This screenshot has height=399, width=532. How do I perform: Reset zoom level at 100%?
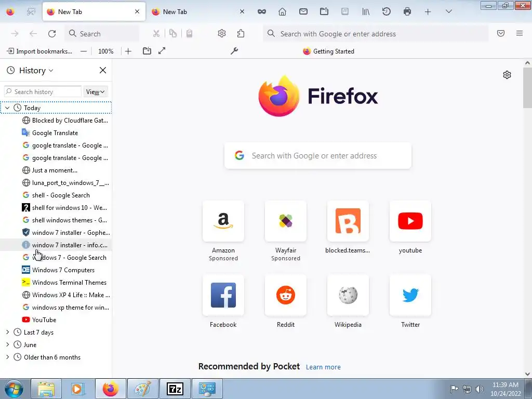click(x=105, y=51)
